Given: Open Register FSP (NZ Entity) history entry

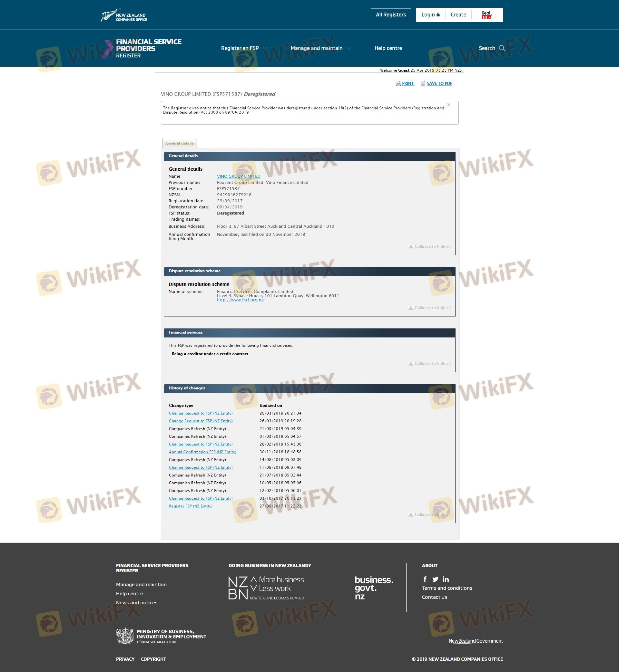Looking at the screenshot, I should tap(190, 506).
